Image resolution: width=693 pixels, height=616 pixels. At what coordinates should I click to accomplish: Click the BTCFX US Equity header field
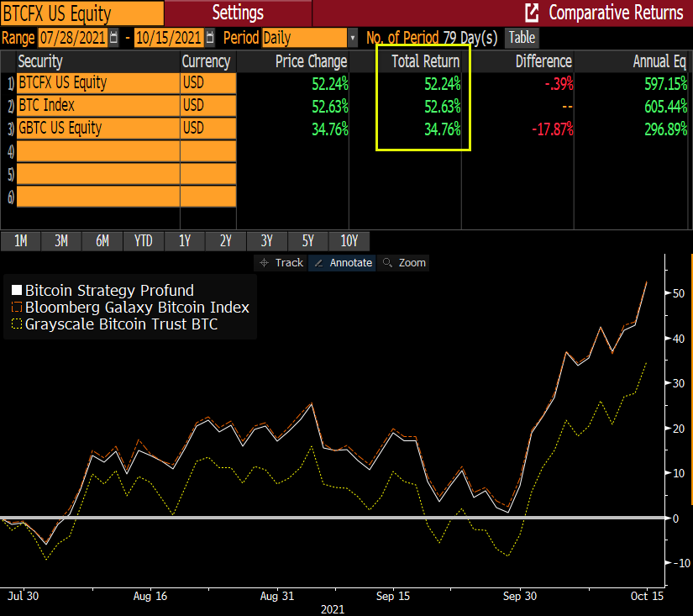pos(82,13)
